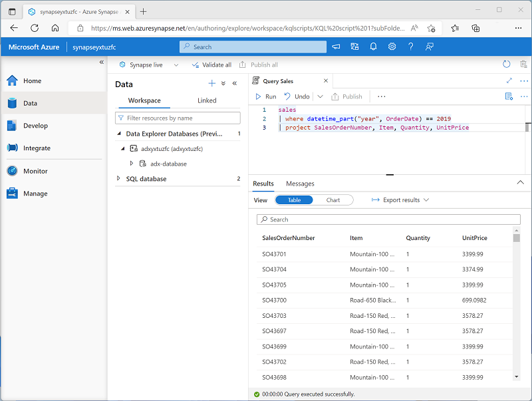Click browser refresh button
Image resolution: width=532 pixels, height=401 pixels.
coord(35,28)
